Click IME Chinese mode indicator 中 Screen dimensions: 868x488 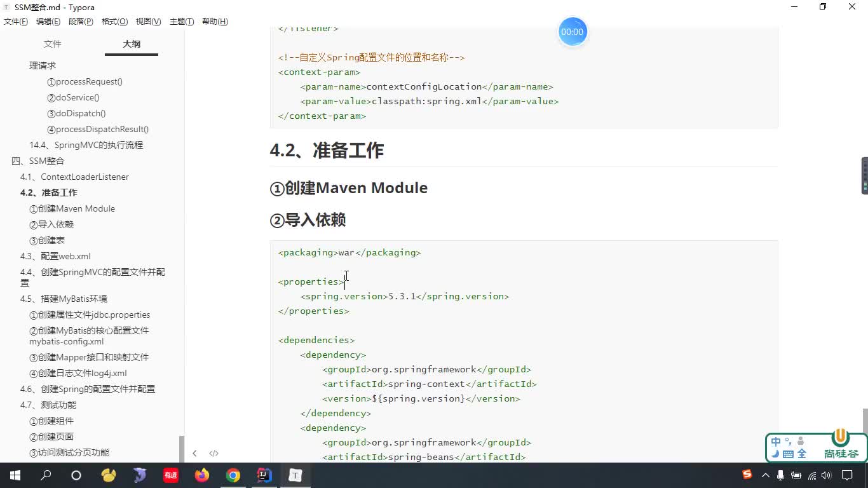tap(776, 442)
